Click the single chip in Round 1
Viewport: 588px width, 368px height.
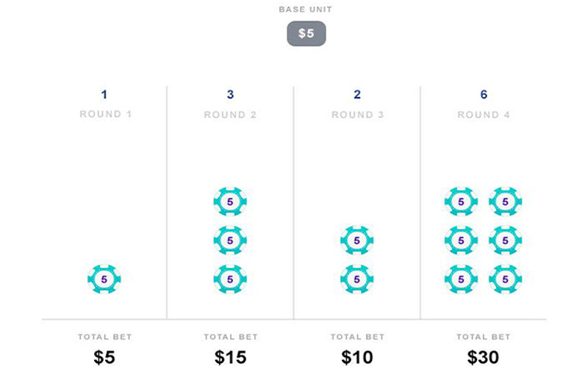(104, 279)
